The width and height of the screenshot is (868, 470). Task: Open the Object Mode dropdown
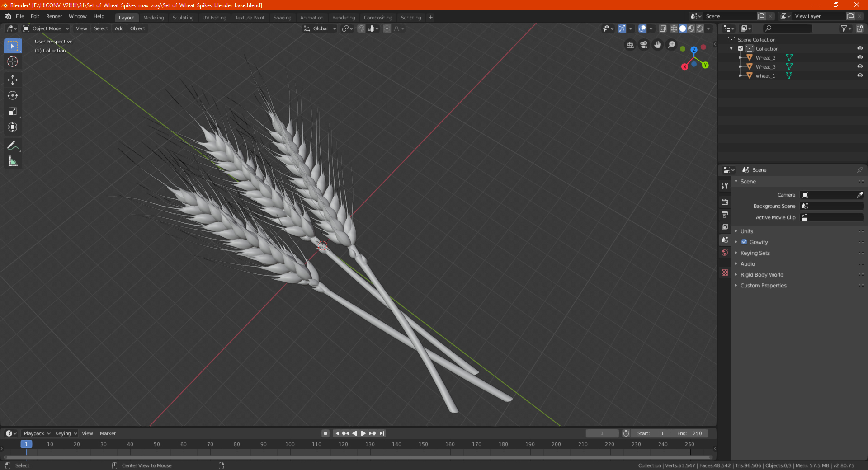(46, 28)
